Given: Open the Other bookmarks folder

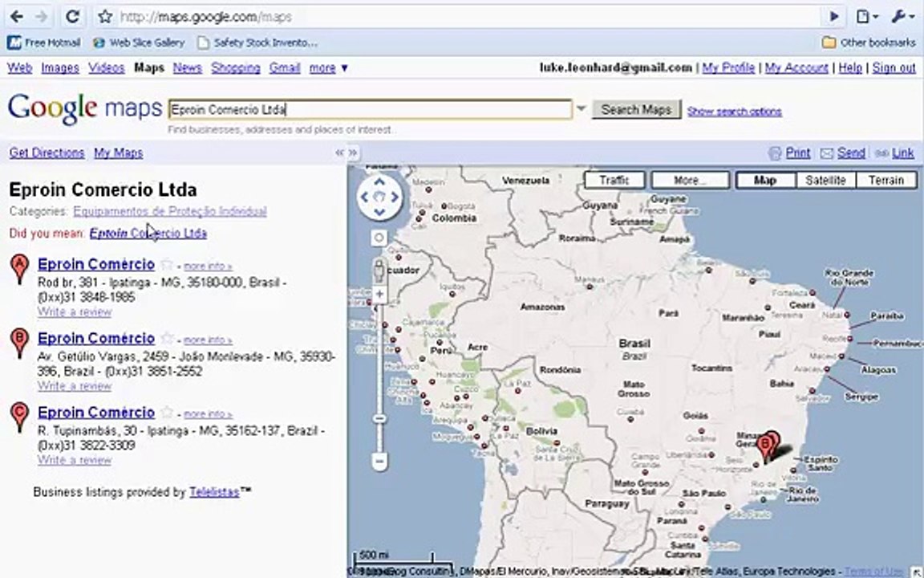Looking at the screenshot, I should tap(869, 43).
